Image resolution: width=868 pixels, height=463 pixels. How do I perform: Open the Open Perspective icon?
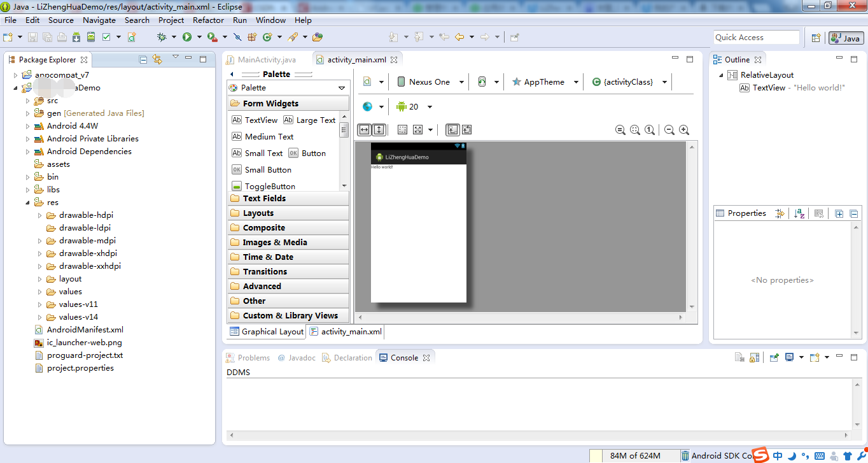(816, 38)
